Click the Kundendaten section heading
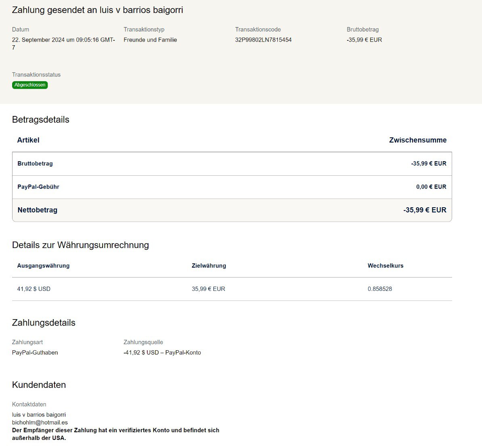The image size is (482, 448). (39, 385)
